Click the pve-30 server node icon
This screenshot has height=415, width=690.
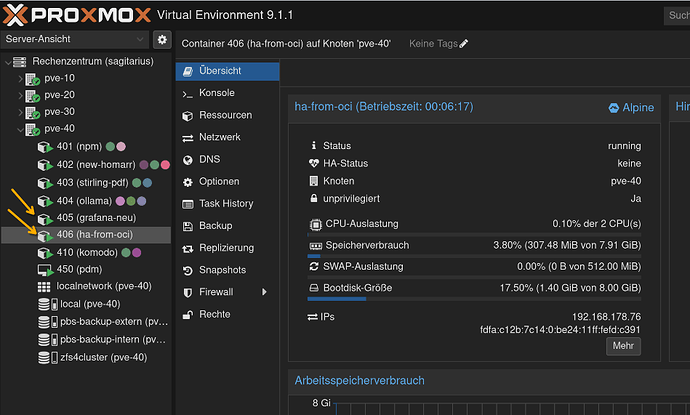(33, 113)
